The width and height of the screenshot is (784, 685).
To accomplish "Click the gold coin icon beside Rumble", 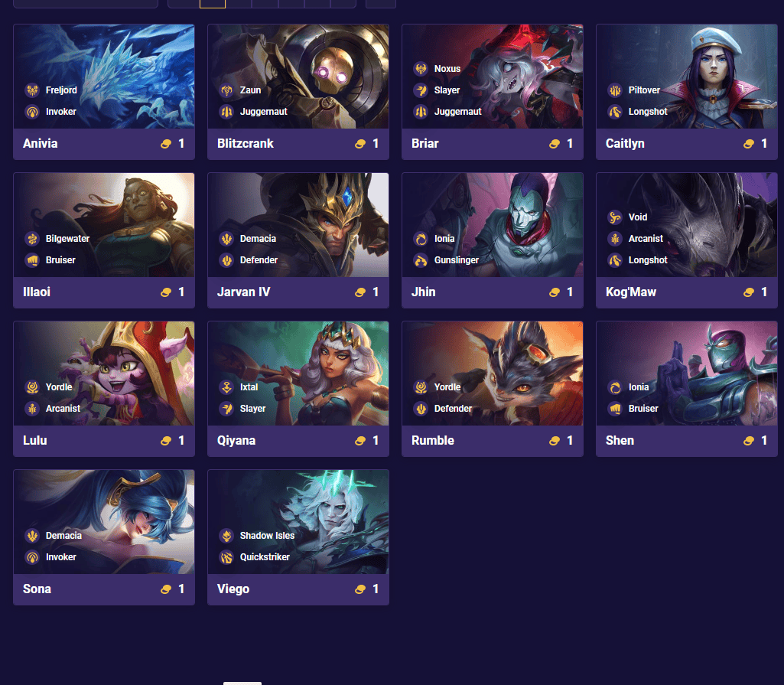I will [x=554, y=441].
